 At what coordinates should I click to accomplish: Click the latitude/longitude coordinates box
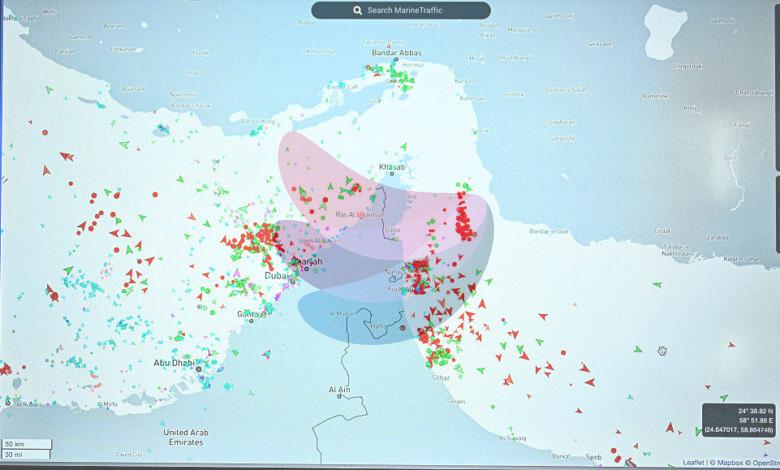(739, 419)
